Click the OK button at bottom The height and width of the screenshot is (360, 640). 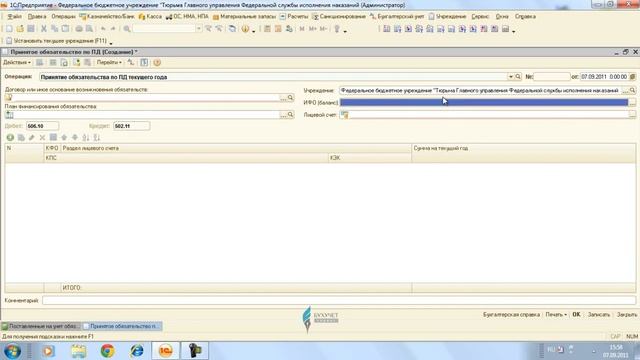[x=576, y=315]
